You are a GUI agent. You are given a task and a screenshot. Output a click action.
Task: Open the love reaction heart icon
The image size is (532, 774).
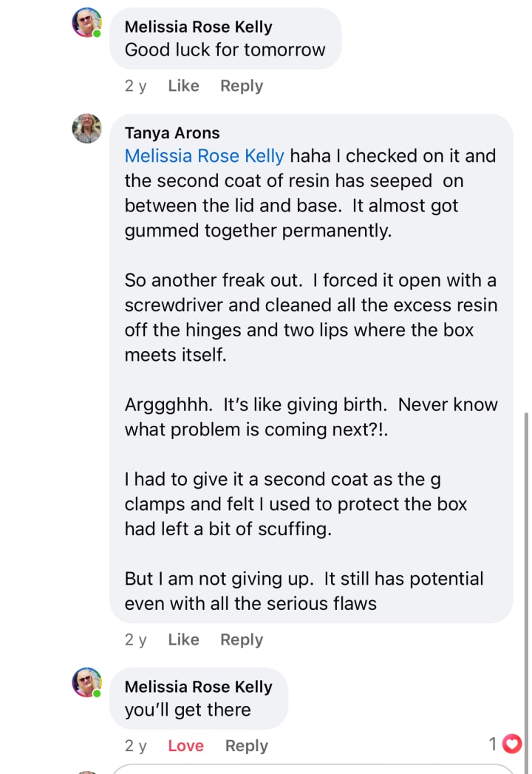coord(511,744)
